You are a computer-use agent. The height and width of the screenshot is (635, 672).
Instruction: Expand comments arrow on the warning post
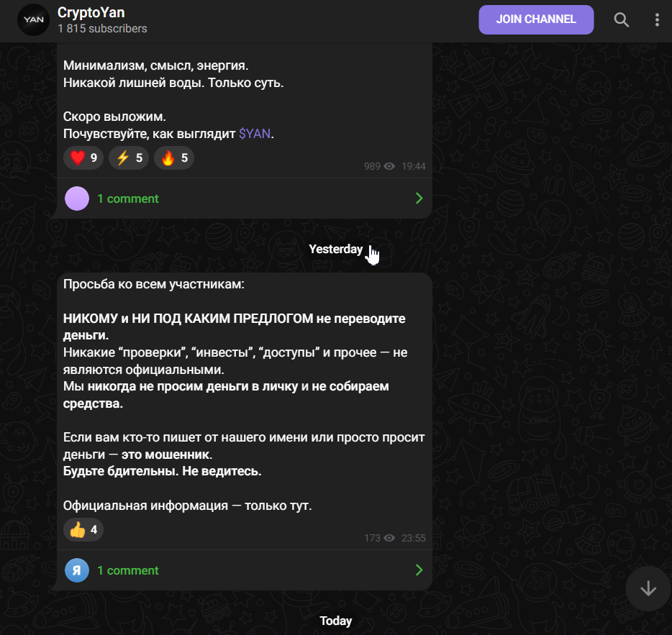point(419,570)
